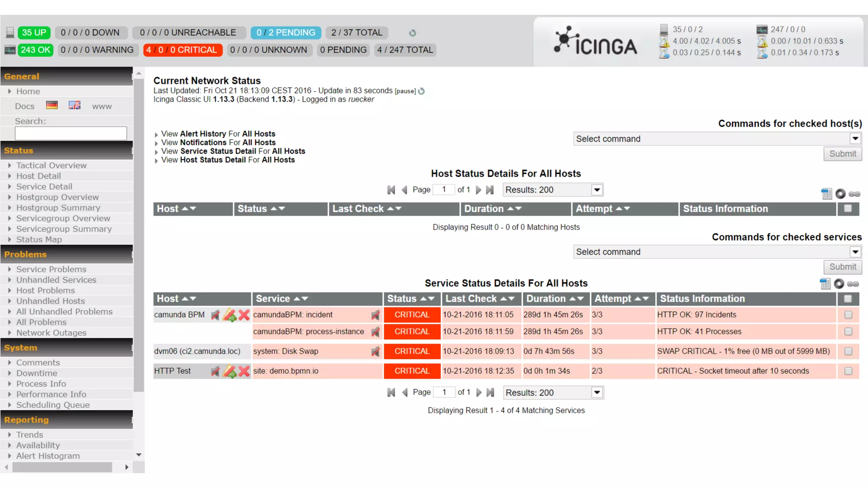Screen dimensions: 868x488
Task: Open commands for checked host(s) dropdown
Action: coord(717,139)
